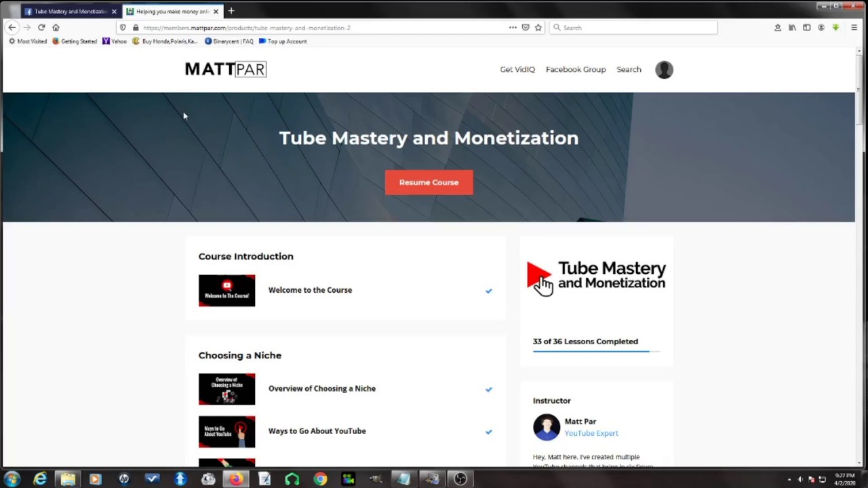Switch to the first Tube Mastery and Monetization tab

click(71, 12)
